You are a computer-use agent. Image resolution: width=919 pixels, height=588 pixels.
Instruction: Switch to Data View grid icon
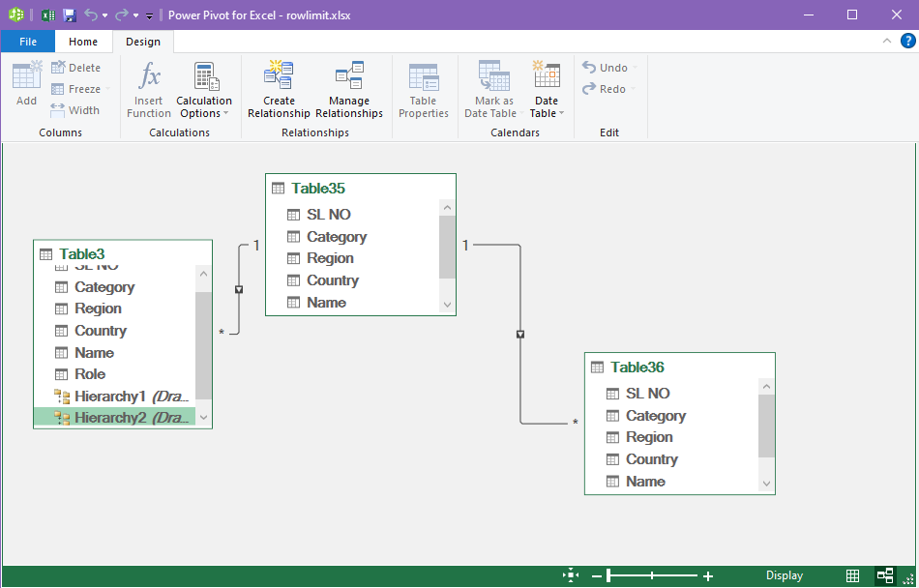[853, 575]
